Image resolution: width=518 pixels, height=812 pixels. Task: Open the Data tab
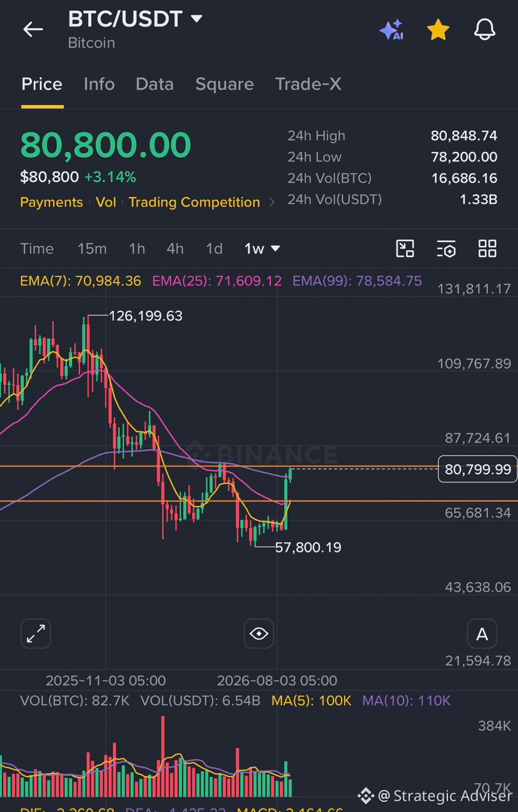[x=155, y=84]
